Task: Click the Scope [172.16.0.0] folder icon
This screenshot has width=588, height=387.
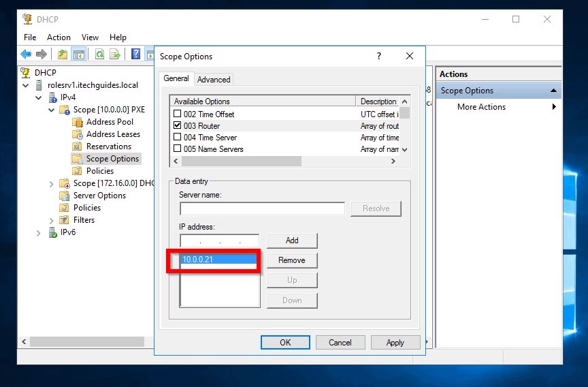Action: click(65, 183)
